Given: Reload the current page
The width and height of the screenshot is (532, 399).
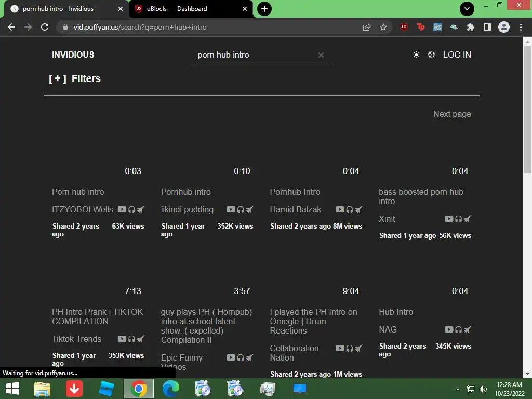Looking at the screenshot, I should pos(45,27).
